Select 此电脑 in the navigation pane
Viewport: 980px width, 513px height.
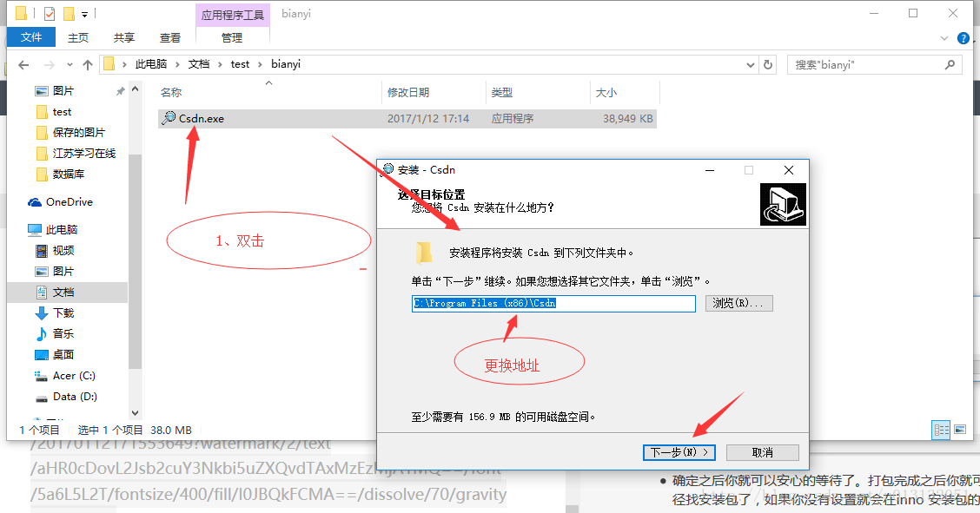click(61, 230)
